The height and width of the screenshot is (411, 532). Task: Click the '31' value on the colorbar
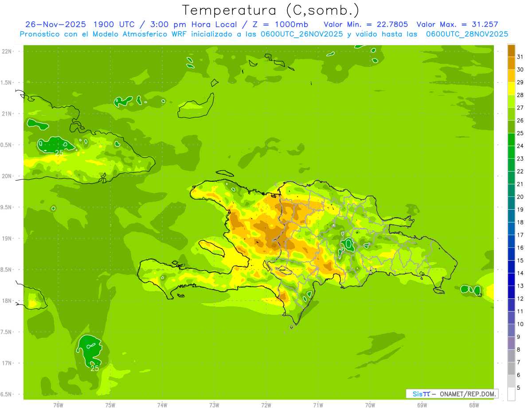(x=520, y=57)
